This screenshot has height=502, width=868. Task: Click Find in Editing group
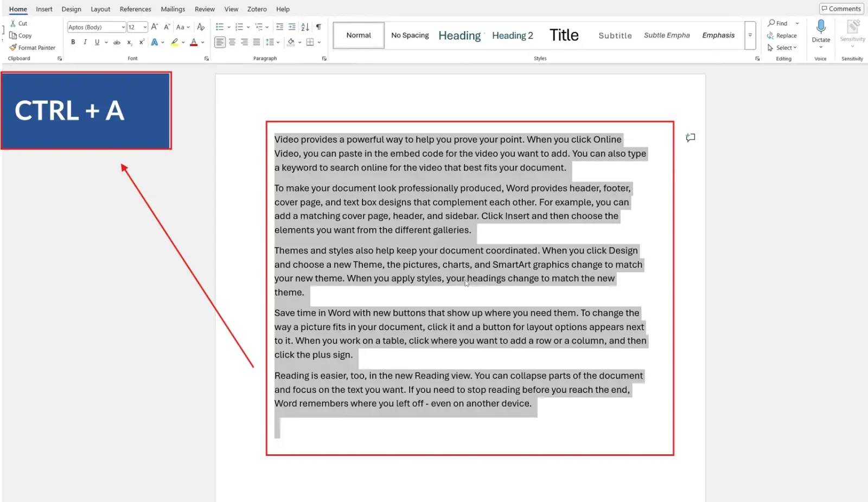click(x=777, y=23)
